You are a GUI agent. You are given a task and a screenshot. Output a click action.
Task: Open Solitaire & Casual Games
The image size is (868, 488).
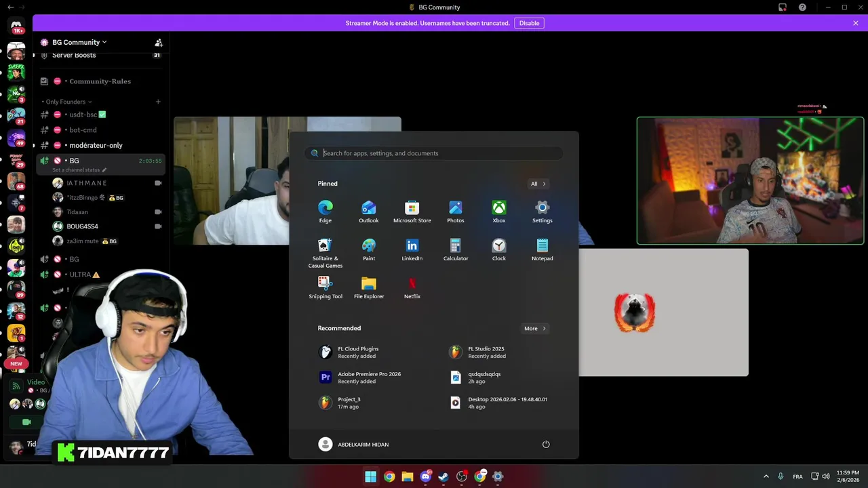pos(325,253)
